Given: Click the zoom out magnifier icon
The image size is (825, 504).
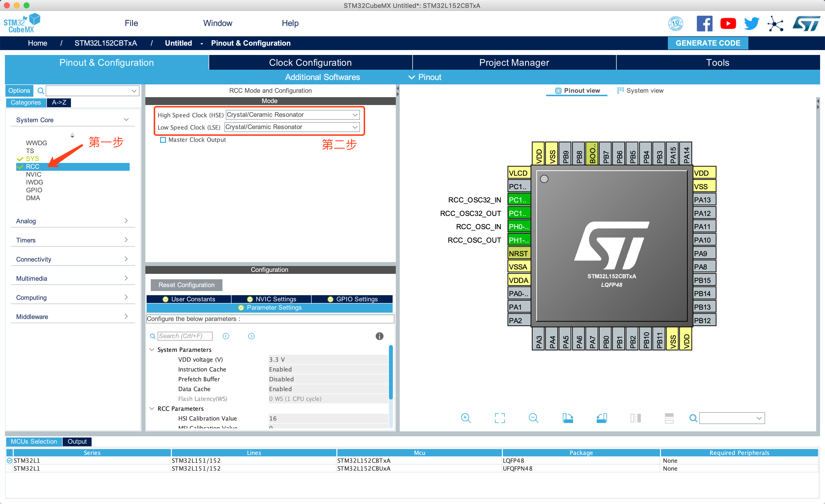Looking at the screenshot, I should pos(533,418).
